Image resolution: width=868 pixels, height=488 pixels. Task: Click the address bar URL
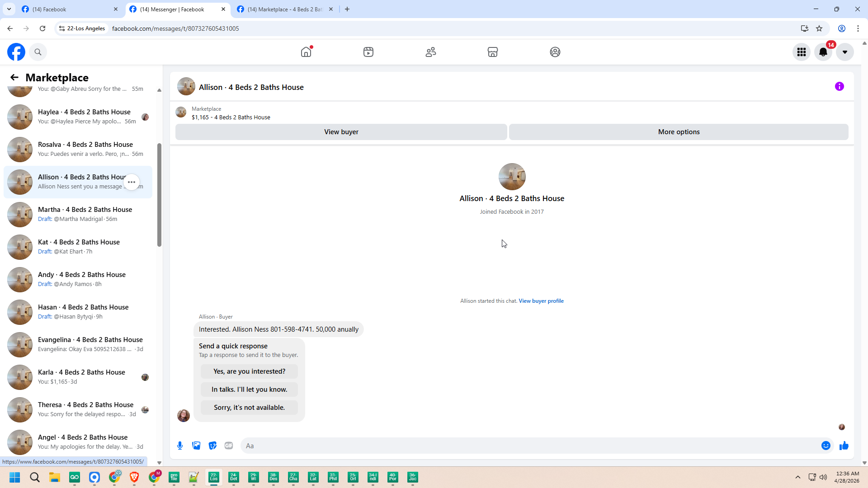point(175,28)
